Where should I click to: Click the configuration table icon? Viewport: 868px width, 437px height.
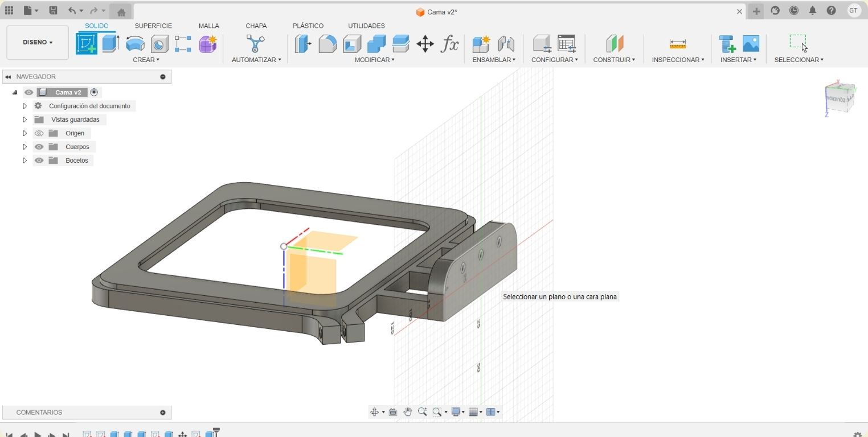[567, 44]
